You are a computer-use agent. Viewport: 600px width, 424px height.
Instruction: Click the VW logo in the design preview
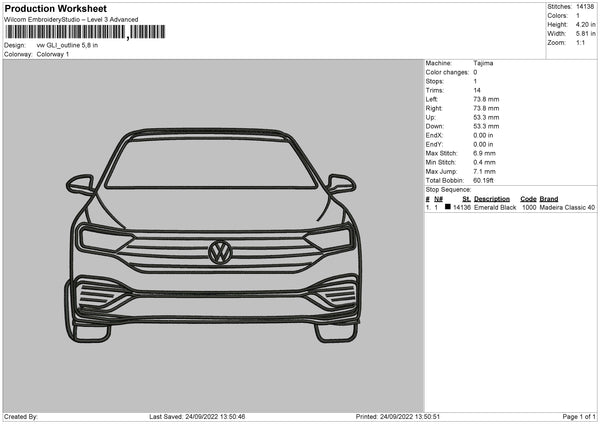[220, 253]
